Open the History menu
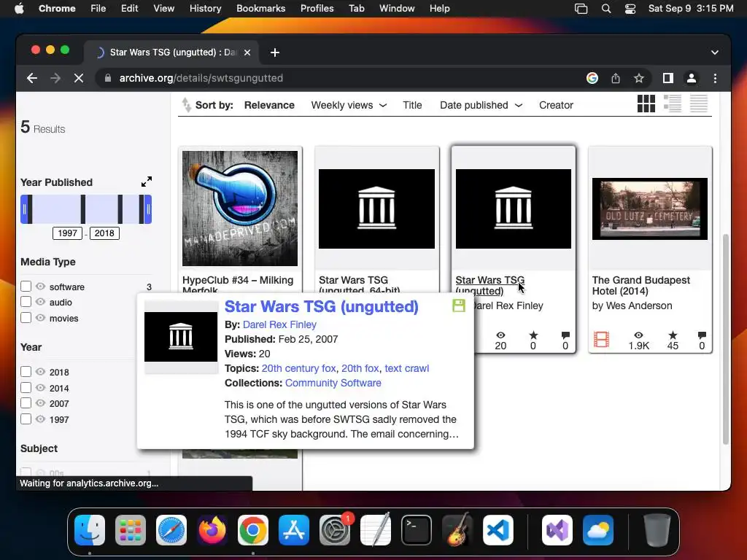 [205, 9]
